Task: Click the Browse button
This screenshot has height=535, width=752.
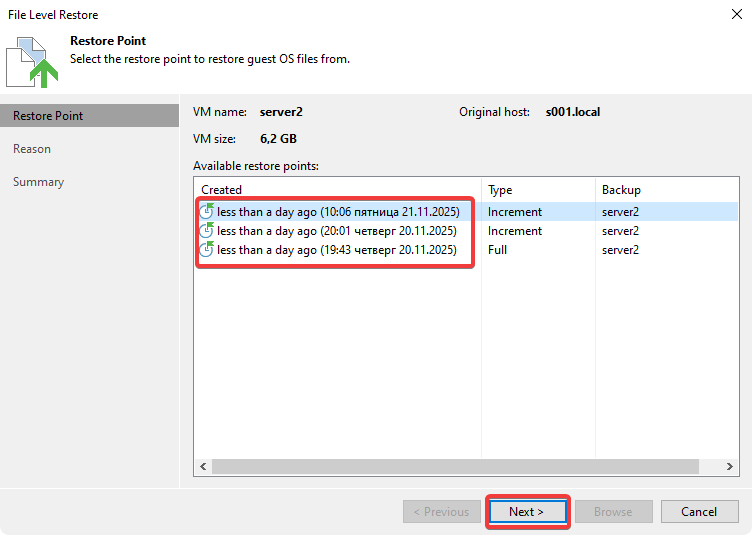Action: (x=613, y=512)
